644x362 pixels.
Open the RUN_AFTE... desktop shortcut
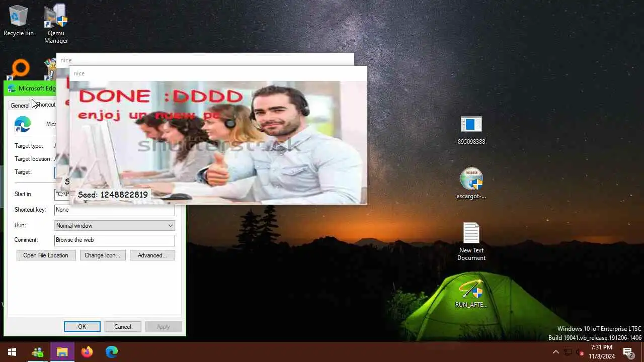(471, 294)
